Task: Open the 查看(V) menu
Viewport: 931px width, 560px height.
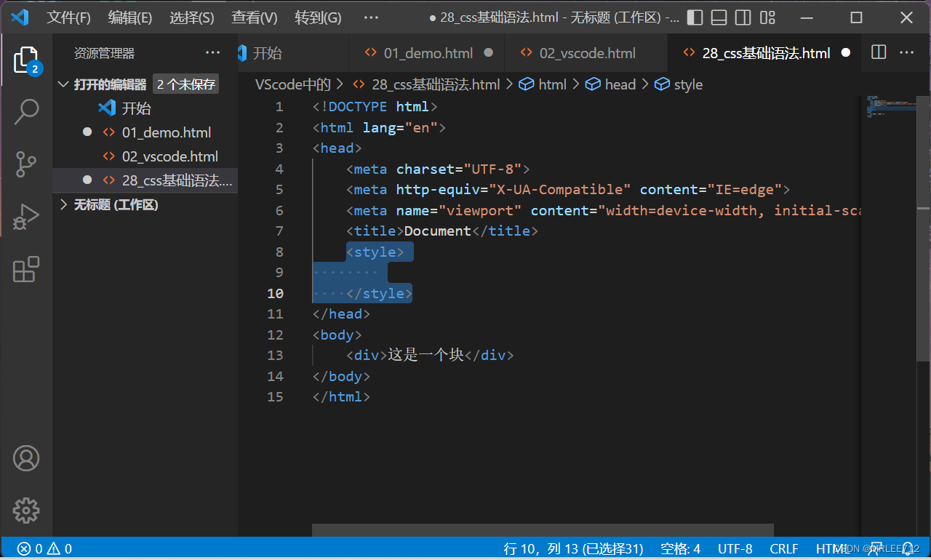Action: click(x=255, y=17)
